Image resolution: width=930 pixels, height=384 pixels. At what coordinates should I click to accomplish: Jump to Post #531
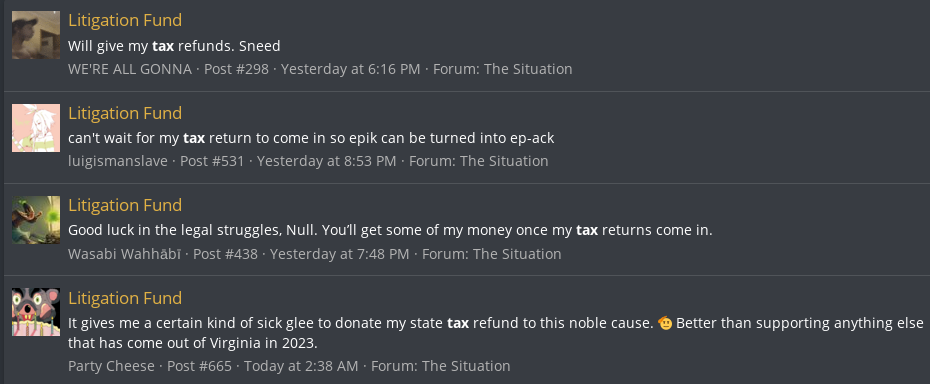(x=212, y=161)
